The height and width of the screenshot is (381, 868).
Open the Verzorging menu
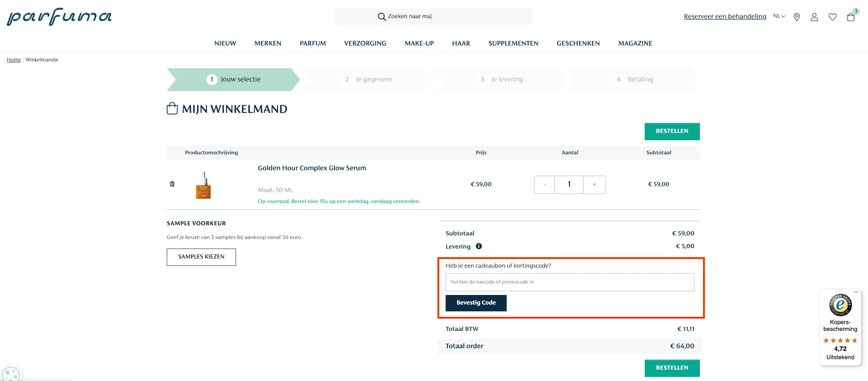coord(365,43)
